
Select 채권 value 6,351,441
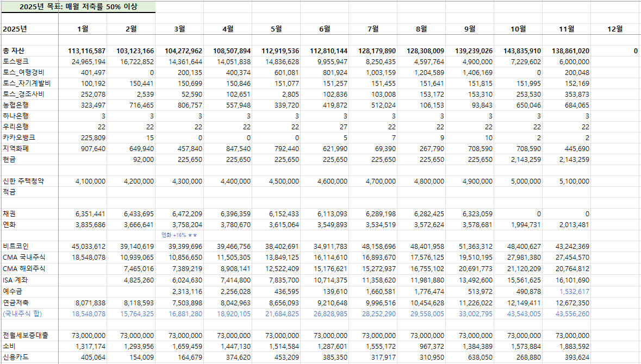click(90, 214)
